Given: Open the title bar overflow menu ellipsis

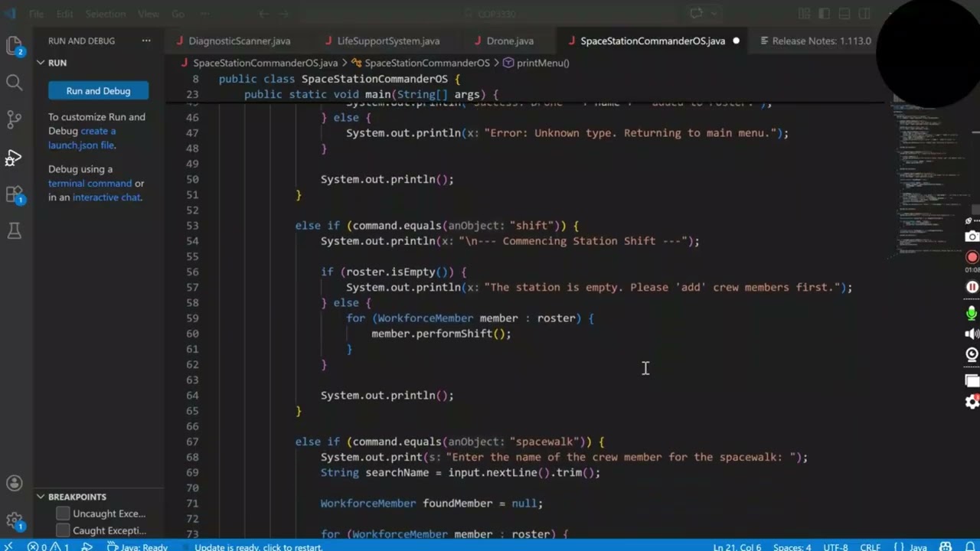Looking at the screenshot, I should coord(204,14).
